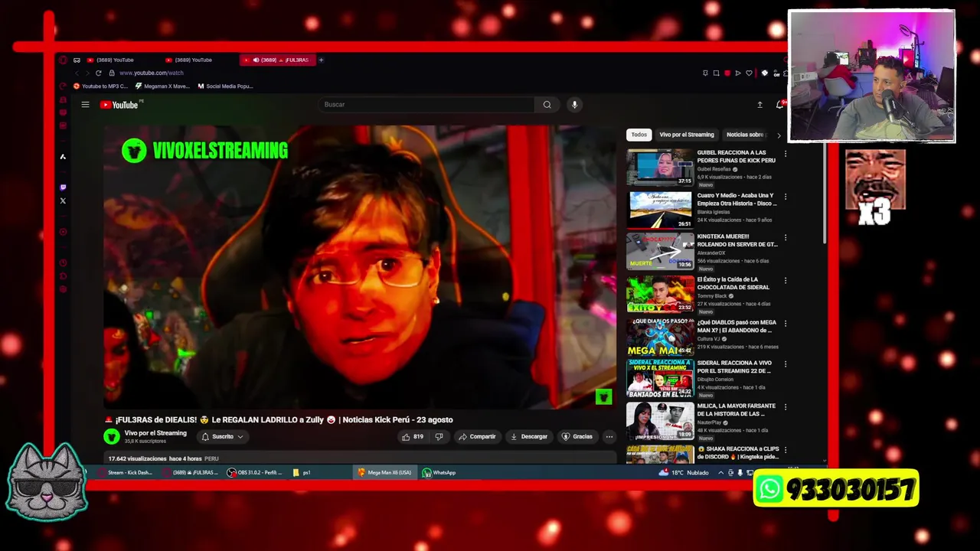Click the upload/create icon in YouTube header

[759, 105]
